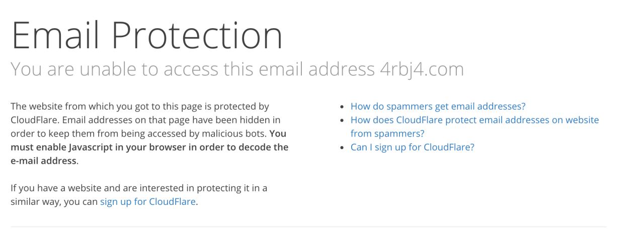The width and height of the screenshot is (644, 229).
Task: Click the bullet before the CloudFlare protect link
Action: [343, 121]
